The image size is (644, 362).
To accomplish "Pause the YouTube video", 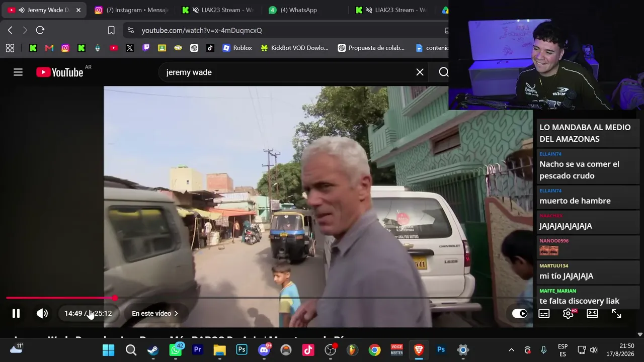I will point(16,313).
